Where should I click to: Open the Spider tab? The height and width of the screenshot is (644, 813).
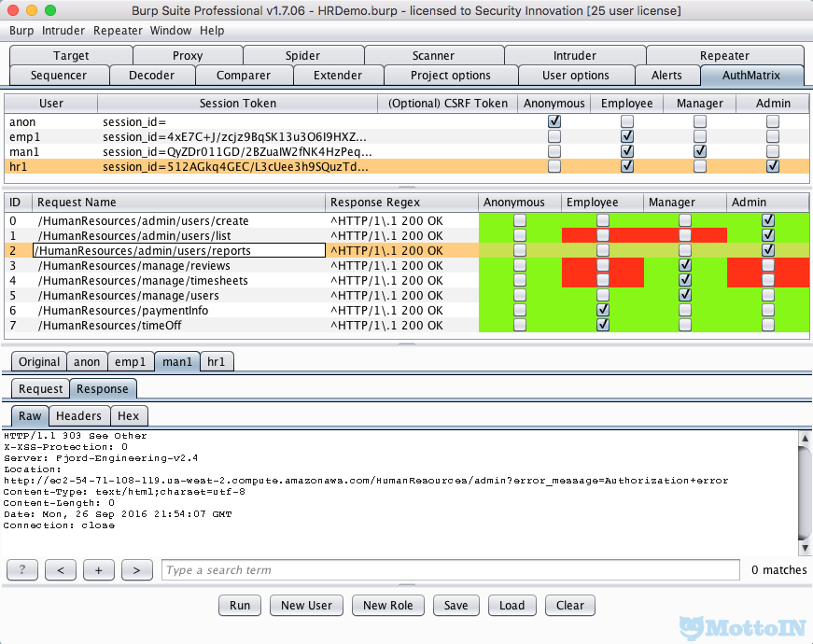pyautogui.click(x=302, y=55)
